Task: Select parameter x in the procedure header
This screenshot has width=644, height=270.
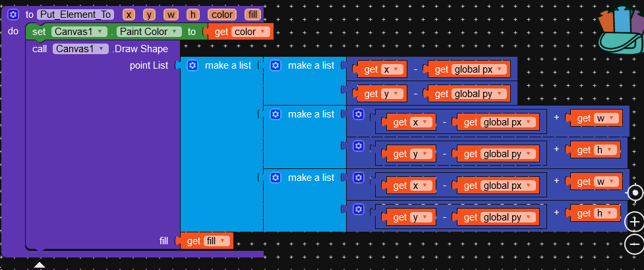Action: click(129, 15)
